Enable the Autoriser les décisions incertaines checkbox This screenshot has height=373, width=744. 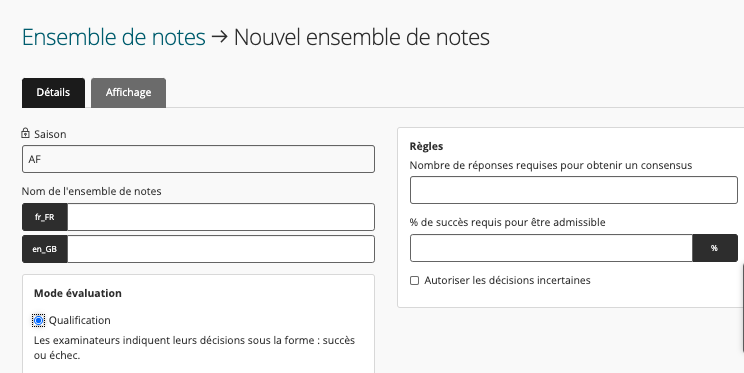(x=415, y=280)
